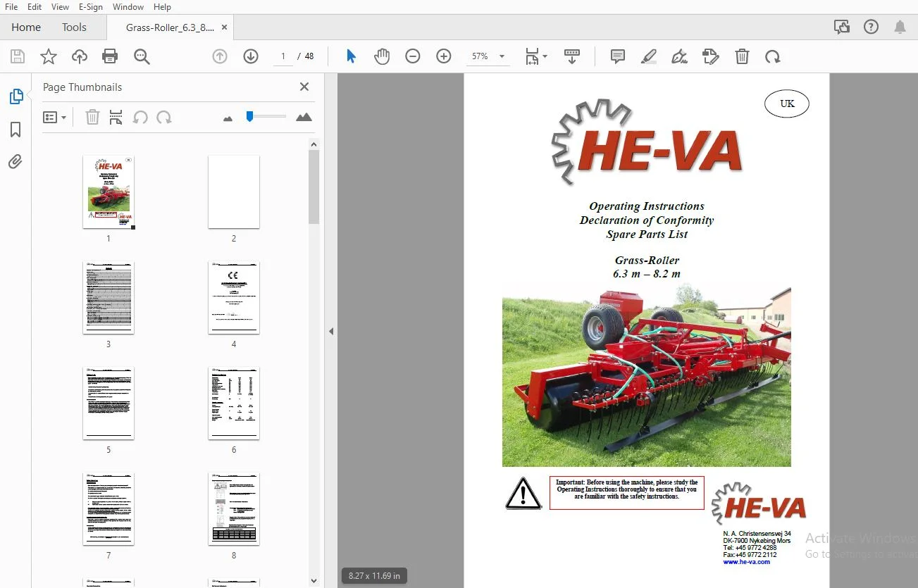Viewport: 918px width, 588px height.
Task: Open the notifications bell
Action: [900, 27]
